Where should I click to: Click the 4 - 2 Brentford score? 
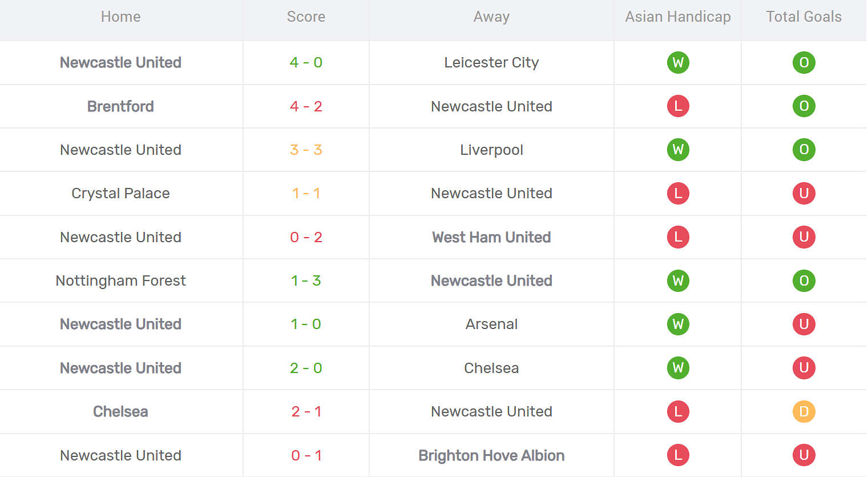click(x=306, y=106)
